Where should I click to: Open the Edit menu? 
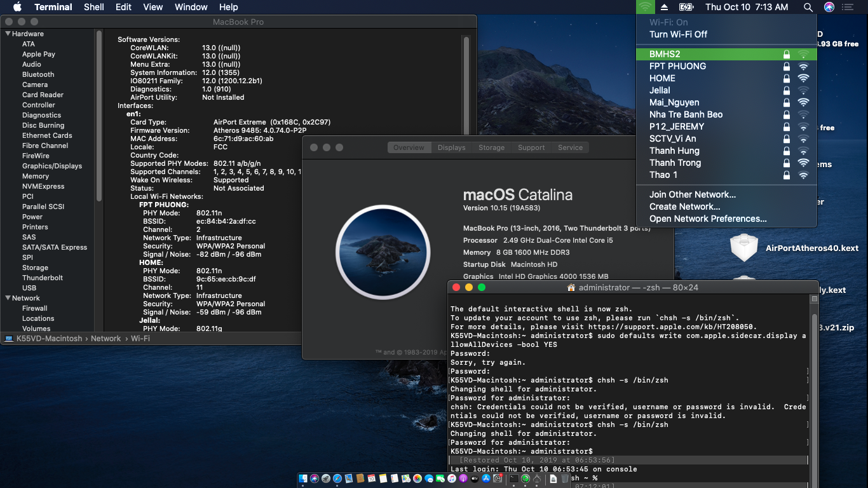point(123,7)
